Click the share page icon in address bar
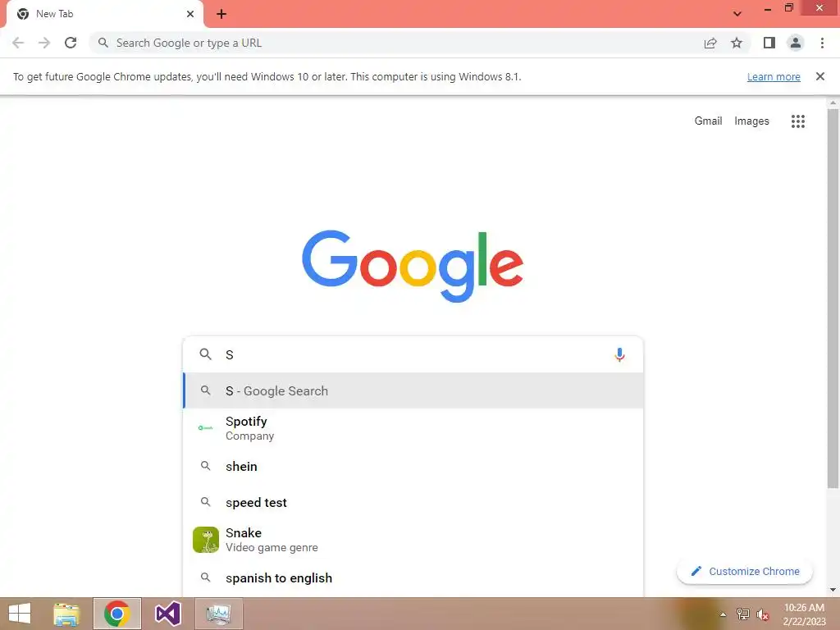Screen dimensions: 840x630 (x=710, y=43)
